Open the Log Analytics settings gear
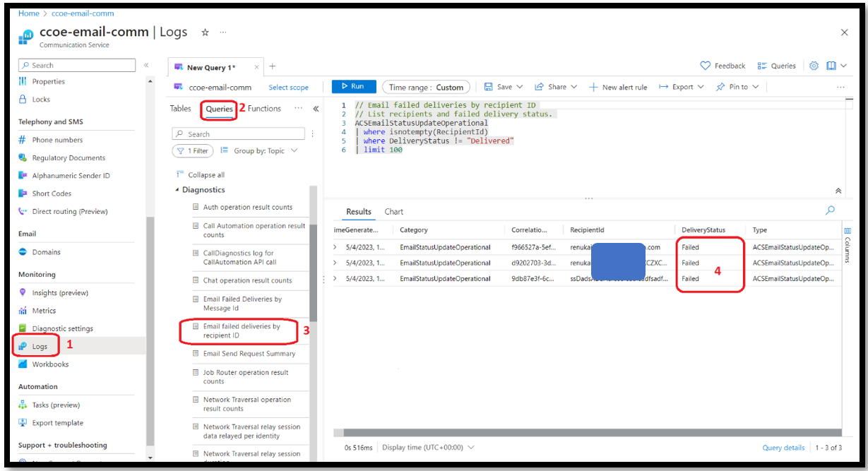The width and height of the screenshot is (868, 471). pyautogui.click(x=814, y=65)
